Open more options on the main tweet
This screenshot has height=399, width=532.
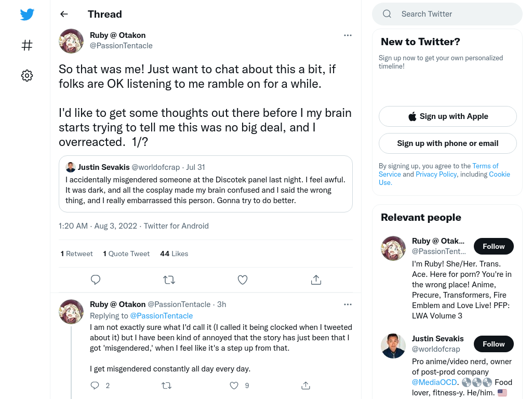coord(348,35)
